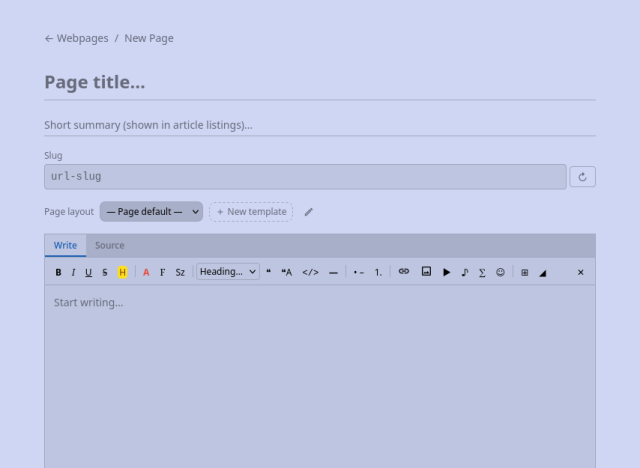Create a bulleted list
This screenshot has height=468, width=640.
click(358, 272)
